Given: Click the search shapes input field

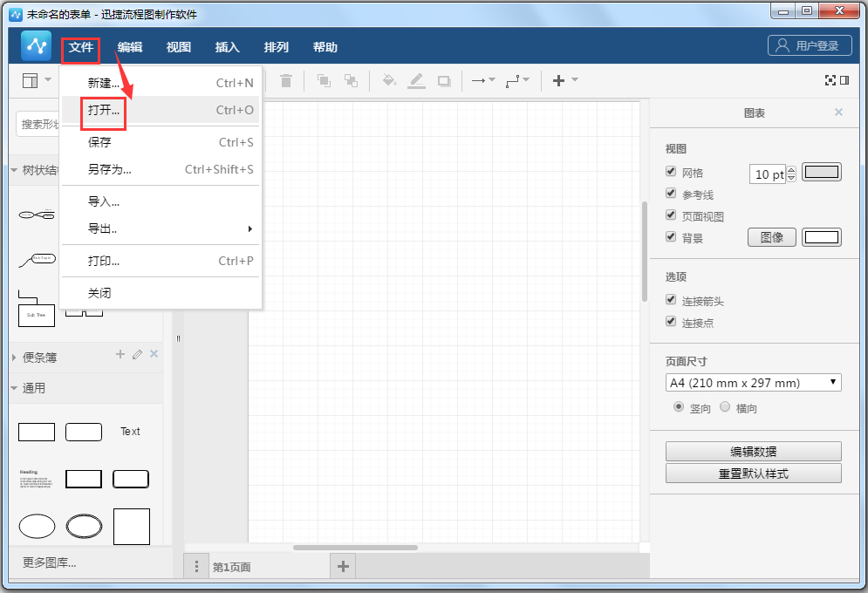Looking at the screenshot, I should point(39,125).
